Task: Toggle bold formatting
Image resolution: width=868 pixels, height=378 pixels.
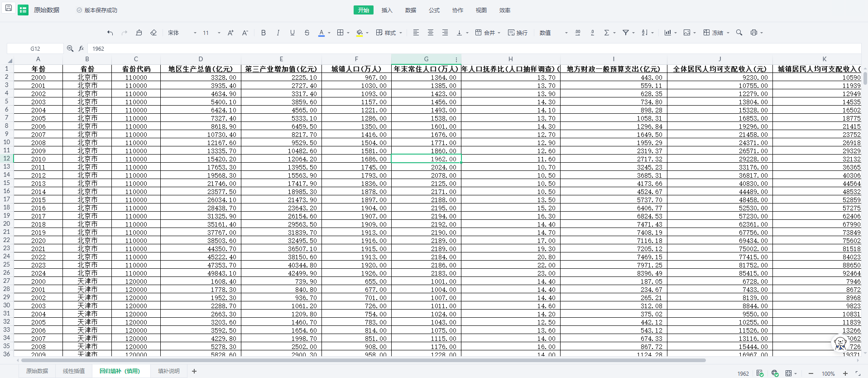Action: click(x=264, y=33)
